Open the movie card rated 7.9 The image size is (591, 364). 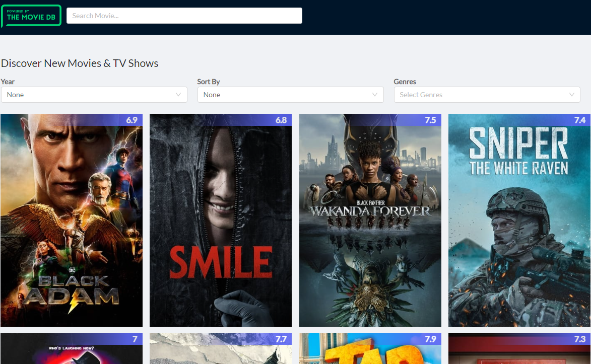[370, 348]
